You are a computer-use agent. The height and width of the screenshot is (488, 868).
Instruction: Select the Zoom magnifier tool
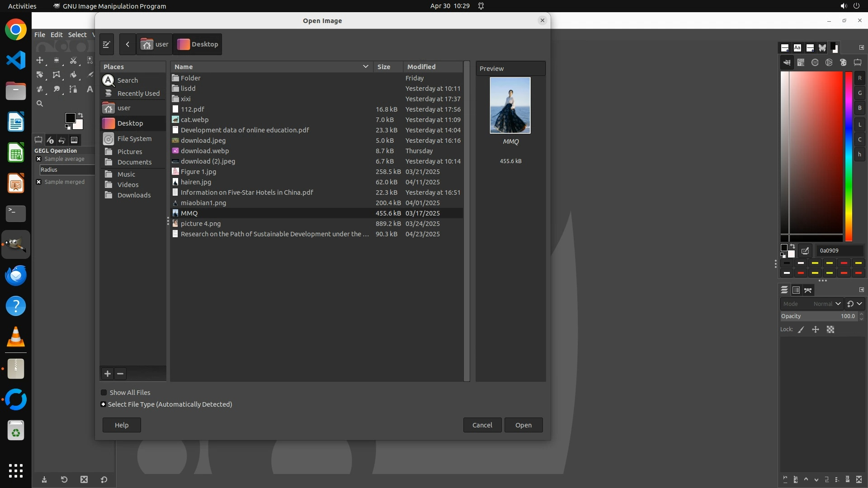coord(40,103)
